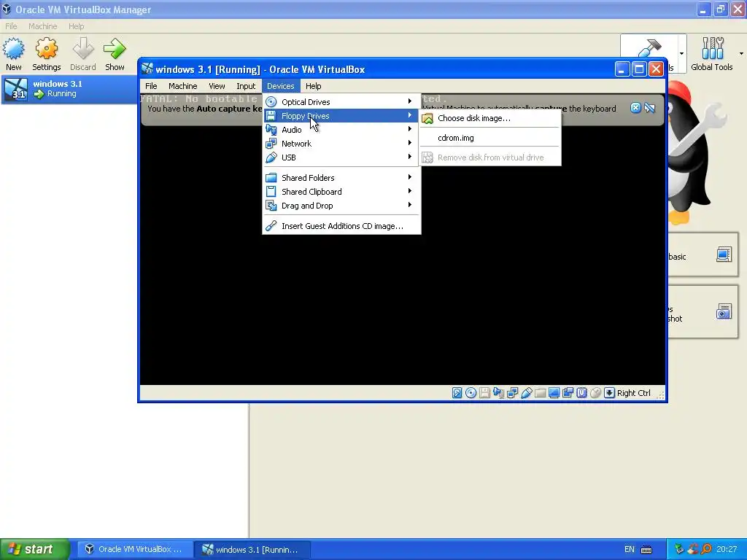747x560 pixels.
Task: Click the Windows Start button
Action: [35, 549]
